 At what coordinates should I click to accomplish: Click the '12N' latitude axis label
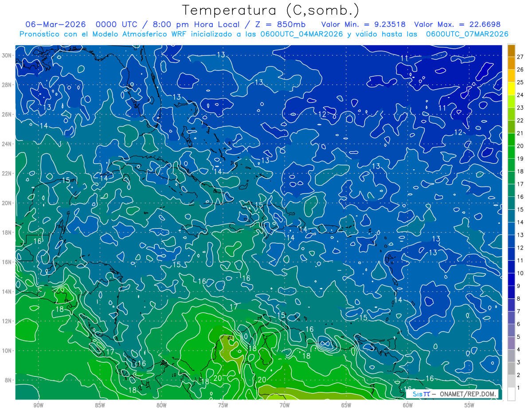tap(7, 321)
